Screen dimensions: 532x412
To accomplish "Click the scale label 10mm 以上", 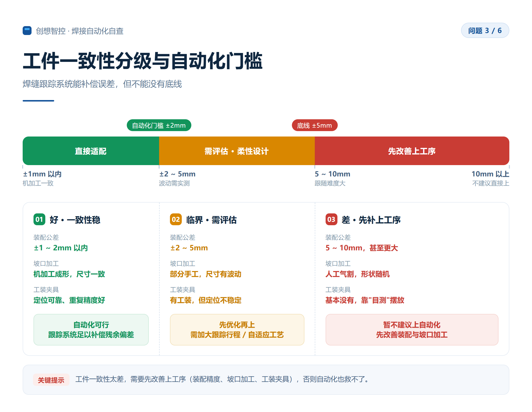I will (490, 174).
